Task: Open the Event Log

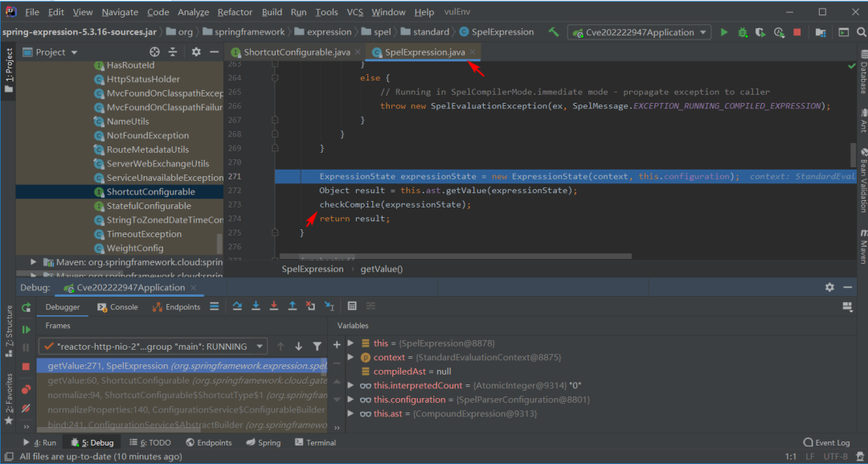Action: pyautogui.click(x=826, y=442)
